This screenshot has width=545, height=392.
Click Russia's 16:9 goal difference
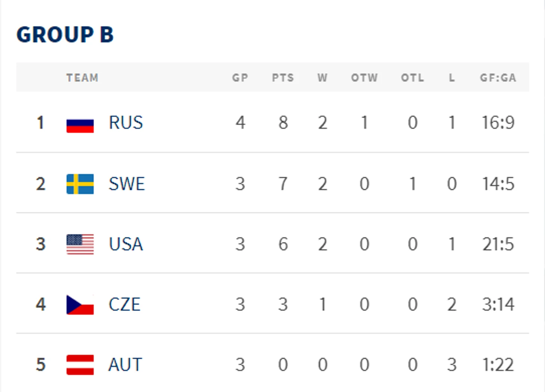pyautogui.click(x=498, y=123)
